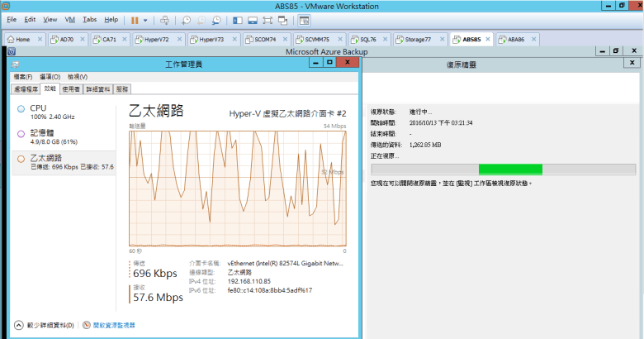Open the 開啟資源監視器 link

pos(112,325)
